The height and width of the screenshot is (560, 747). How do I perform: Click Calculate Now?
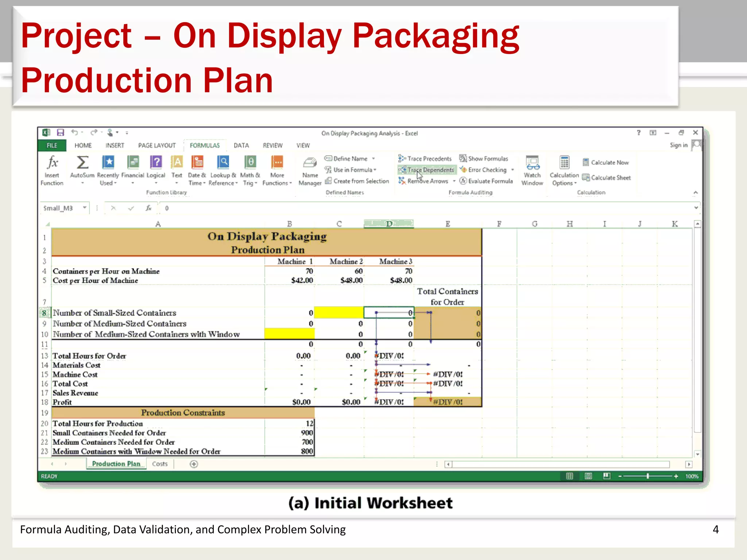click(x=605, y=163)
